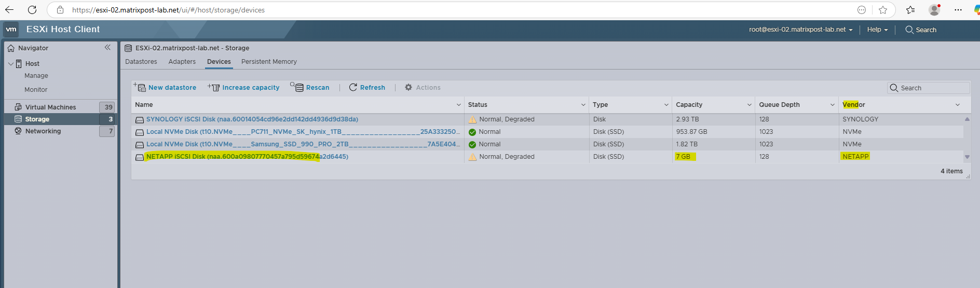Click the green check icon for the 1.82 TB disk
Image resolution: width=980 pixels, height=288 pixels.
tap(472, 144)
